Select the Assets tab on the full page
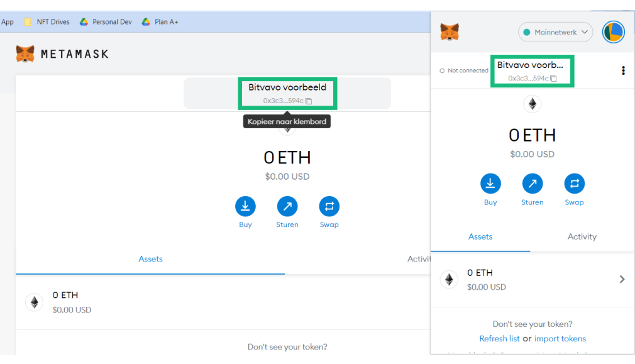Viewport: 635px width, 364px height. coord(150,259)
